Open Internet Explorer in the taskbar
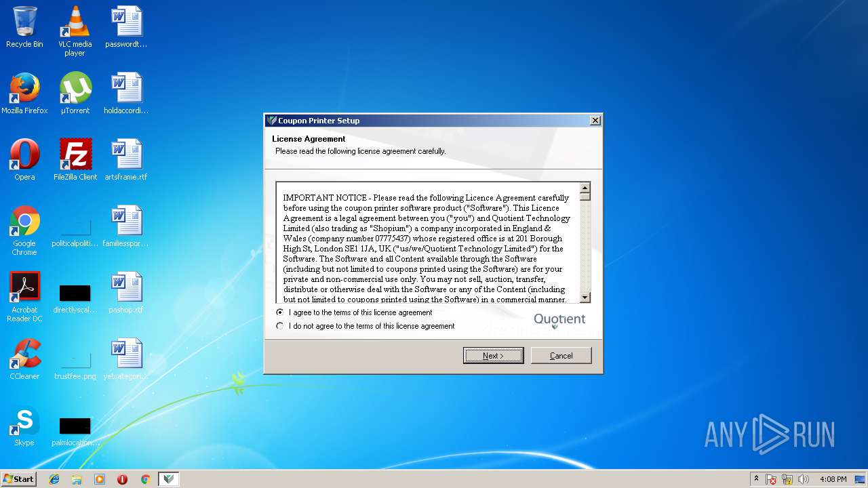The image size is (868, 488). pos(54,479)
